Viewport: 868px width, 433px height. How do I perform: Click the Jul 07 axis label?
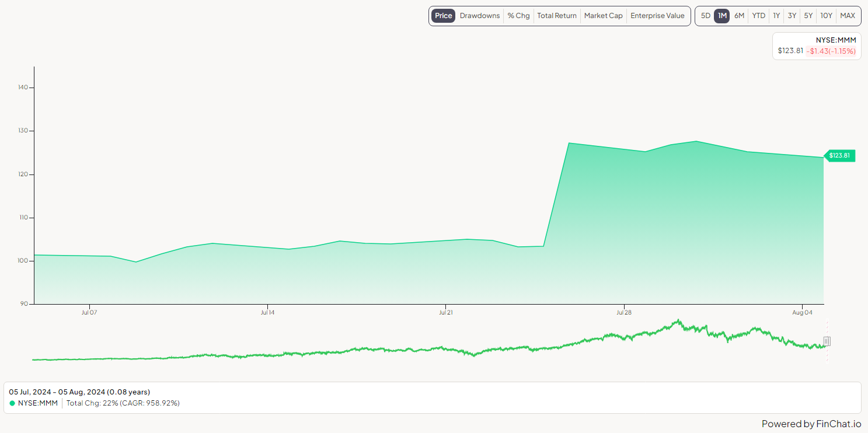89,313
